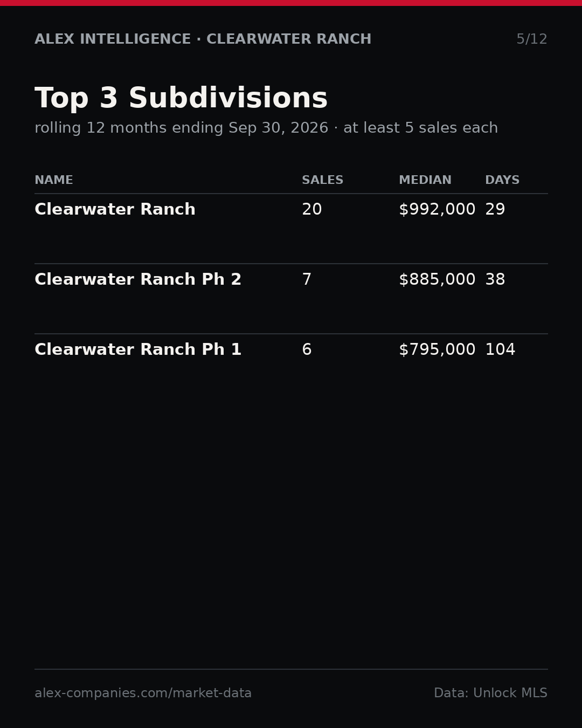Click the red accent bar at top
582x728 pixels.
(291, 3)
